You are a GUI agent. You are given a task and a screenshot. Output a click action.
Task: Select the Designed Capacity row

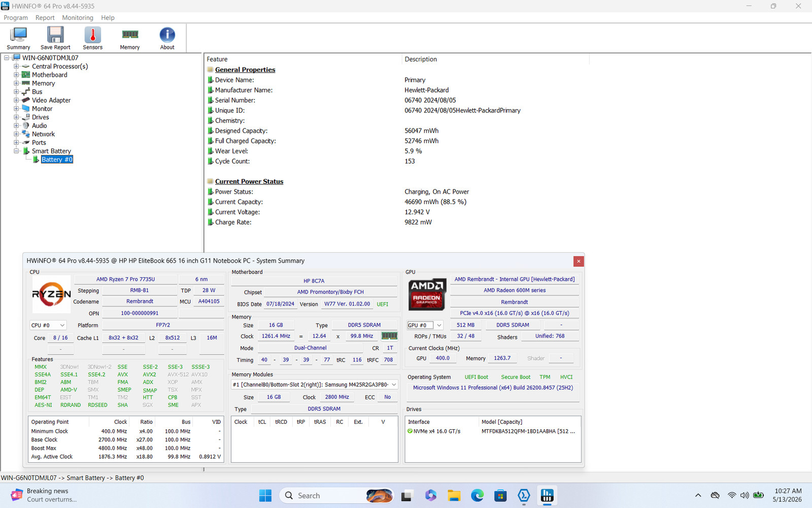tap(396, 131)
